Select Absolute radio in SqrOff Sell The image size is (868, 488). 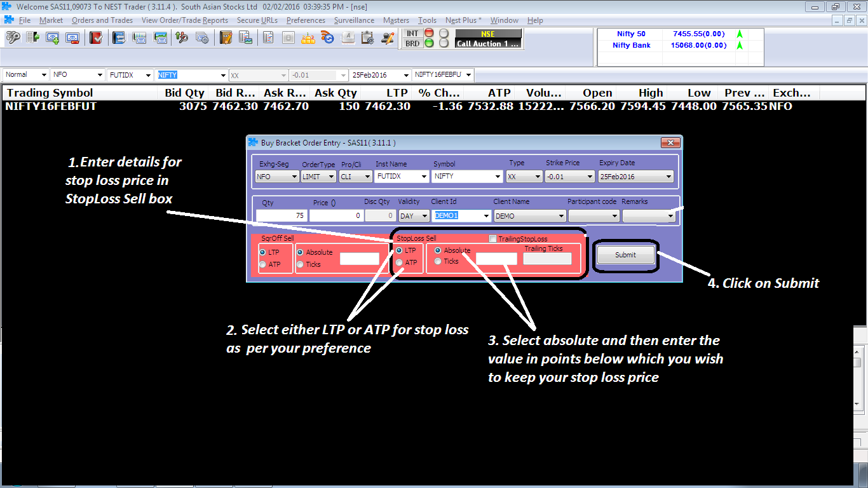pos(301,252)
